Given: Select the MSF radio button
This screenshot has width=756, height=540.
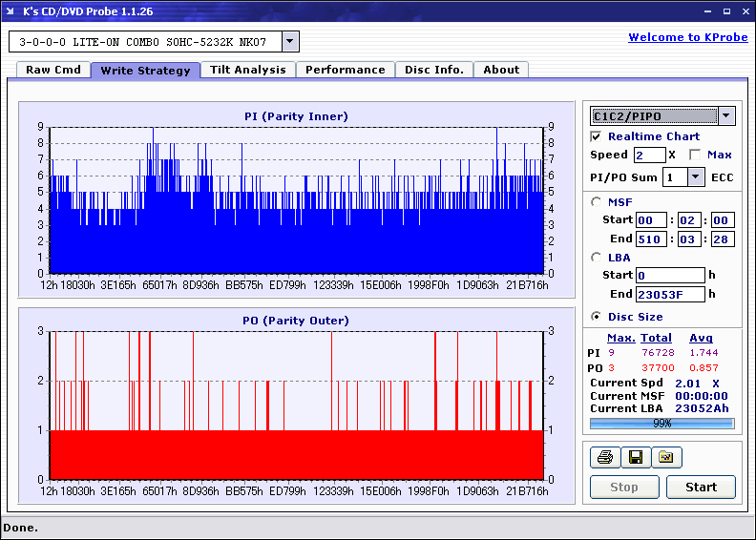Looking at the screenshot, I should coord(597,201).
